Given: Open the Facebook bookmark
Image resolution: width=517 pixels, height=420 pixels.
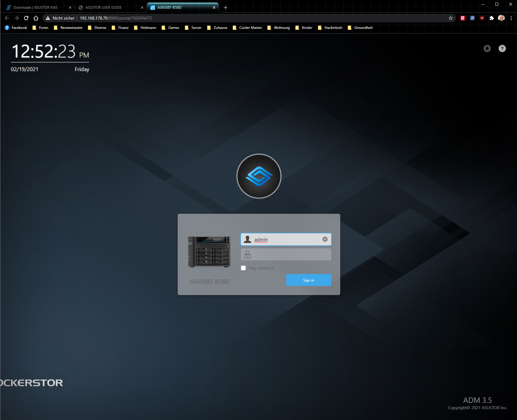Looking at the screenshot, I should (16, 28).
